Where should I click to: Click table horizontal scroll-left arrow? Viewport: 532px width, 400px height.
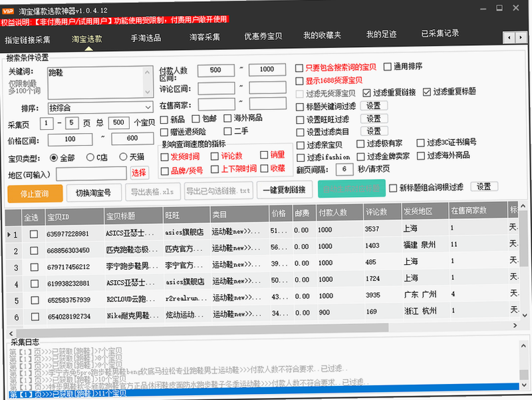tap(11, 333)
